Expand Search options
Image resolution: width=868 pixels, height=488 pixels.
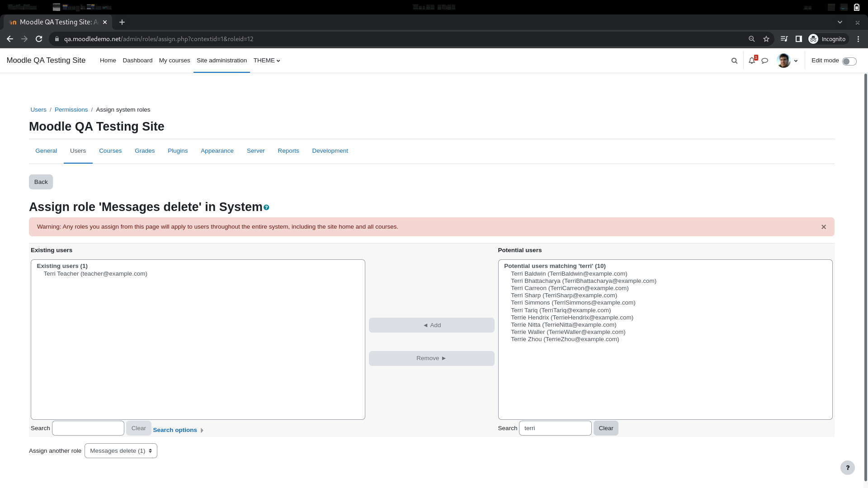click(x=178, y=430)
